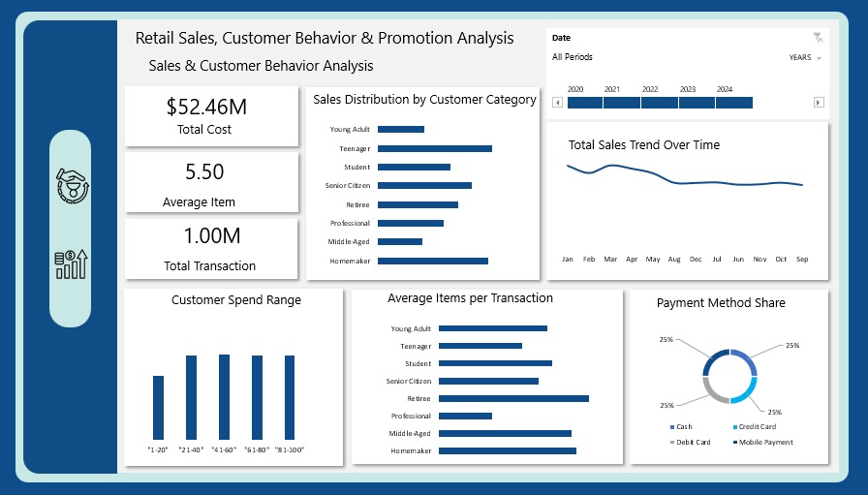Click the "61-80" spend range bar

coord(257,397)
